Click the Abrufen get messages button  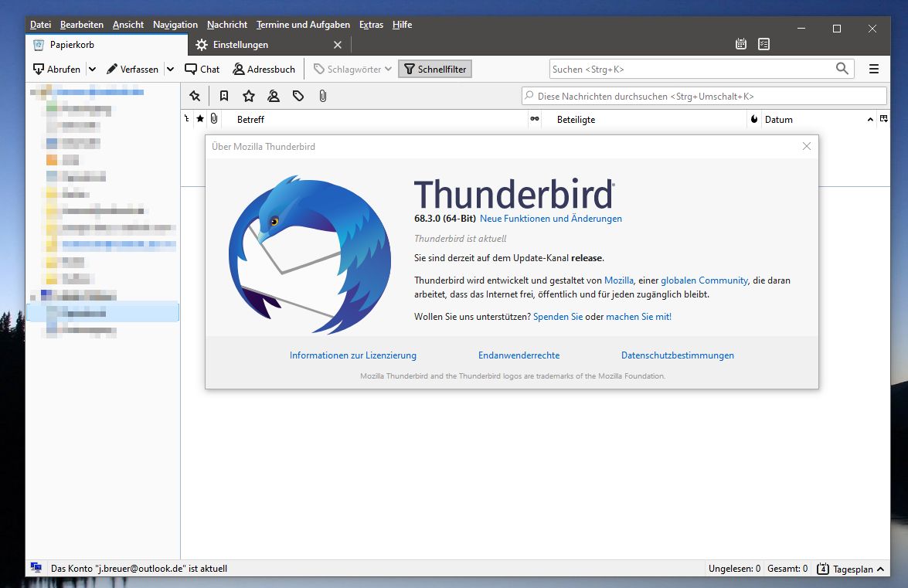pyautogui.click(x=56, y=69)
